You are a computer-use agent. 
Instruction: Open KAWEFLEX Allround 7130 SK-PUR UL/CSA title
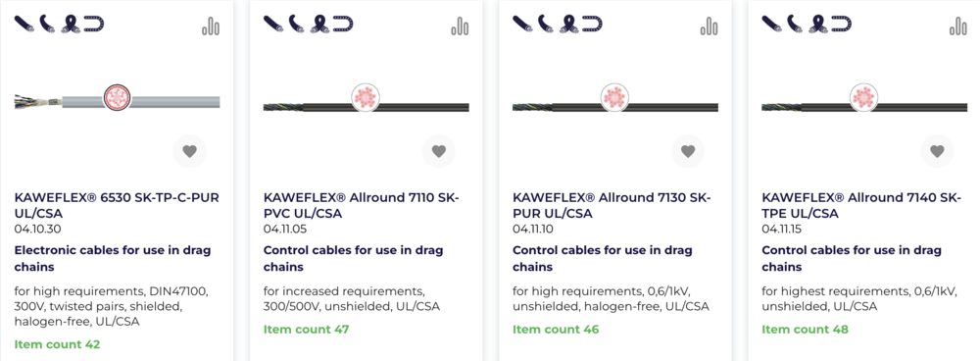coord(612,205)
